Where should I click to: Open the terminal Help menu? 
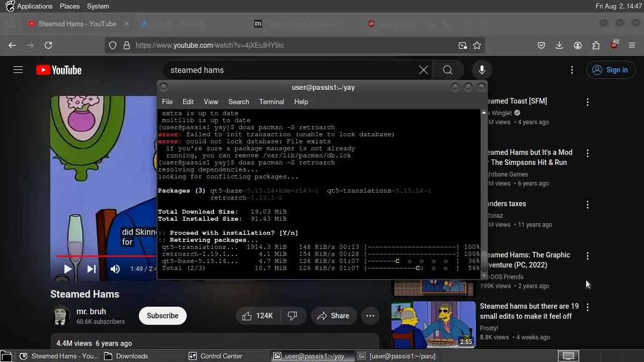(301, 102)
